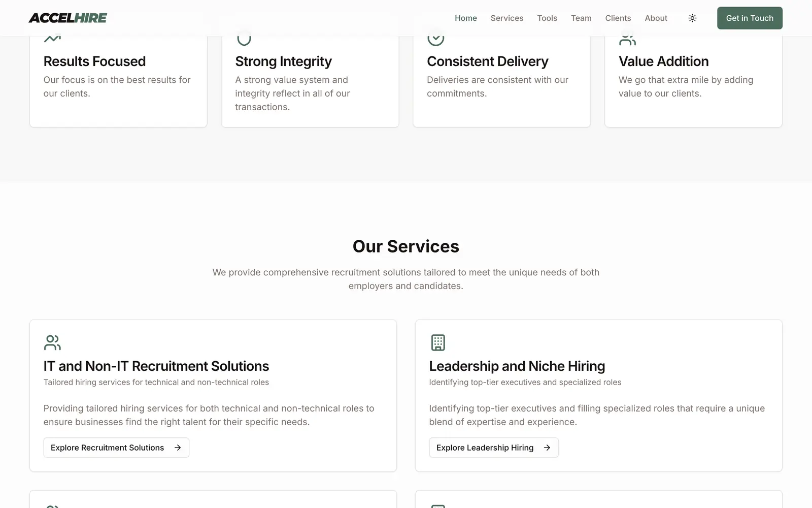812x508 pixels.
Task: Open the Home nav item
Action: [x=465, y=18]
